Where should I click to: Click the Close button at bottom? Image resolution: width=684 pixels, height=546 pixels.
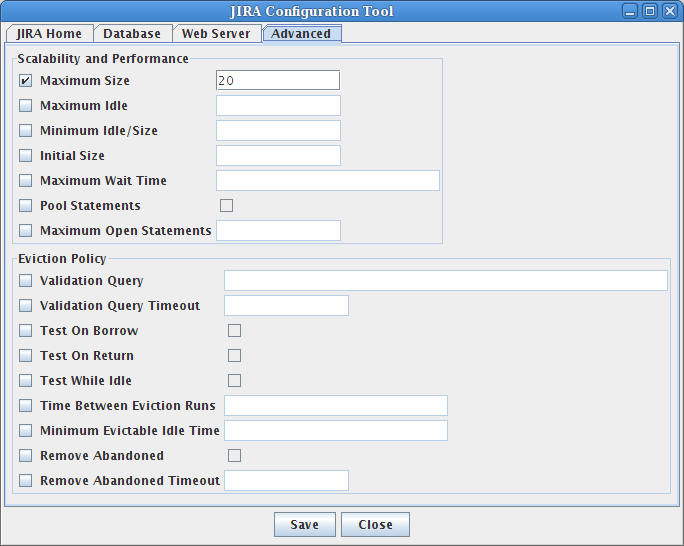[375, 525]
